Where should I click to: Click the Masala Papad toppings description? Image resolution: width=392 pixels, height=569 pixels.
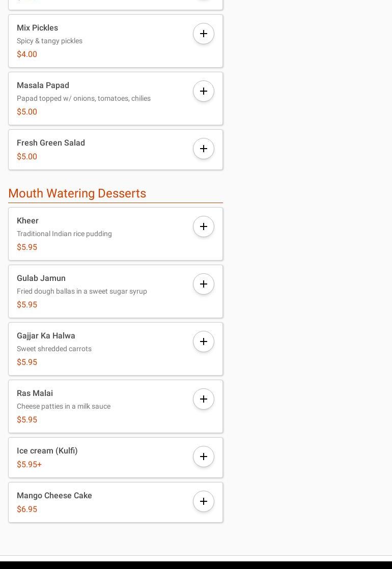[x=83, y=99]
